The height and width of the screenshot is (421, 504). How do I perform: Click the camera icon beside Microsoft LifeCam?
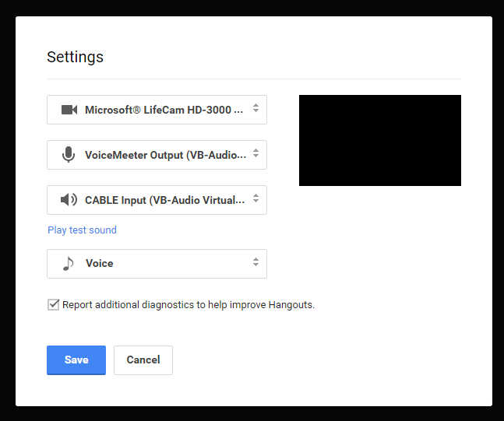tap(69, 110)
